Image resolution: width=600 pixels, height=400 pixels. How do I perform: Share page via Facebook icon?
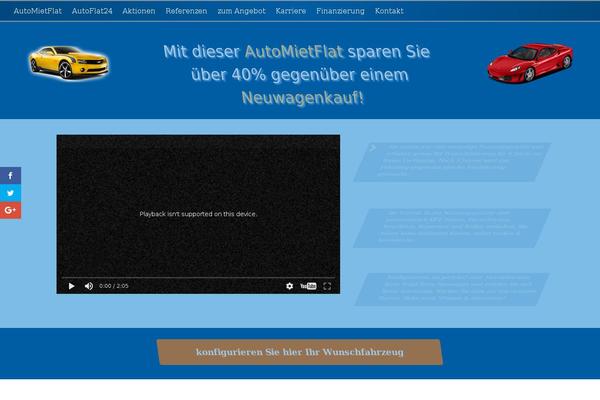10,176
